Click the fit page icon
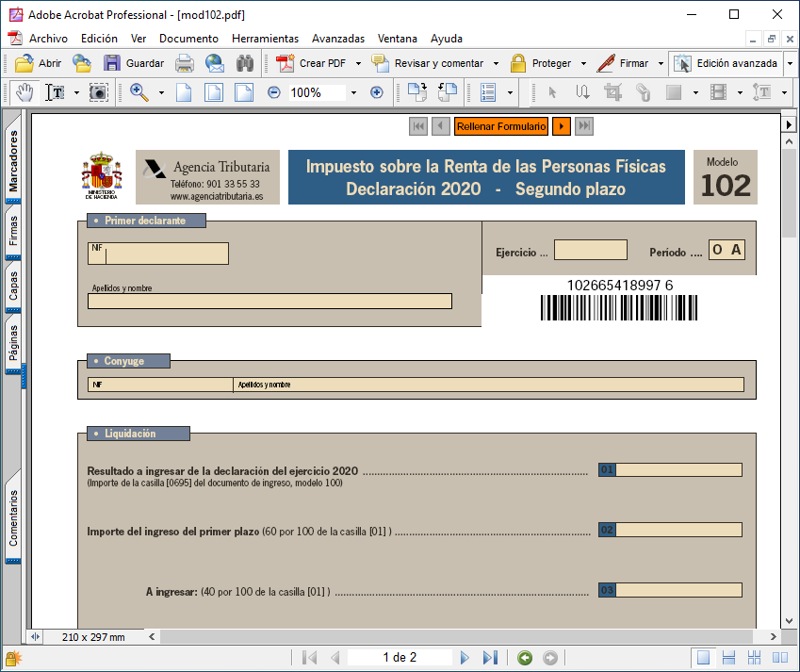The image size is (800, 672). click(x=214, y=92)
